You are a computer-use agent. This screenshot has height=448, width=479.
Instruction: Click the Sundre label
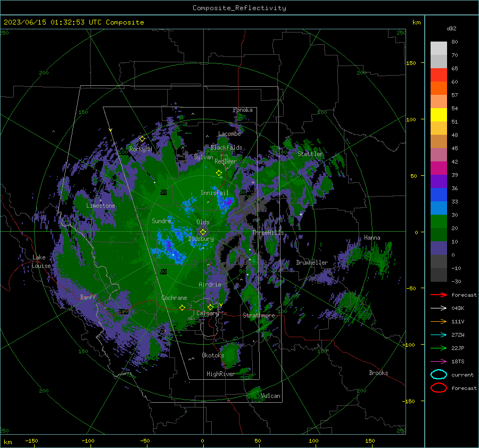(161, 221)
